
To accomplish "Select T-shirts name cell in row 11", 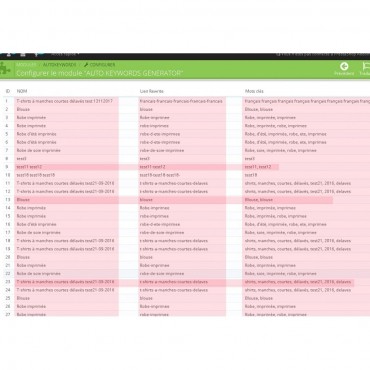I will [66, 183].
